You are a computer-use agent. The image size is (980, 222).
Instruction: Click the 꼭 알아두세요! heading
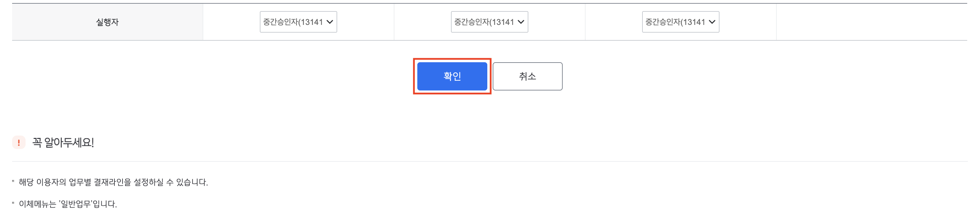(x=63, y=143)
